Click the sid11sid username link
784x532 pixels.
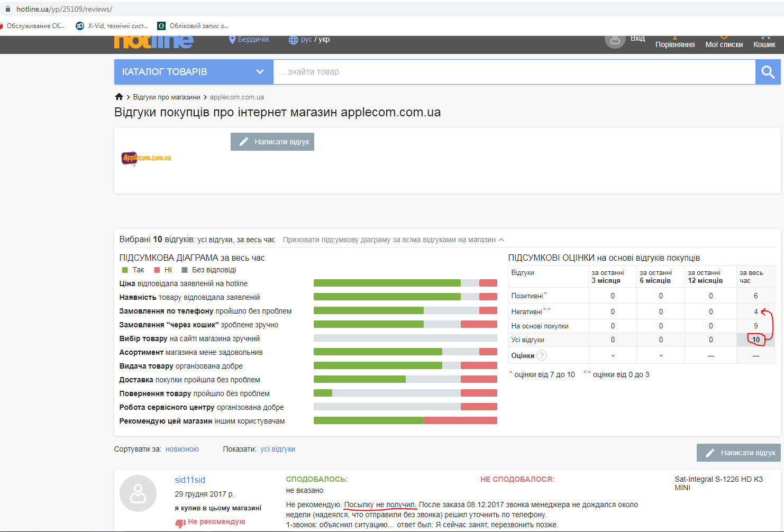pos(190,480)
